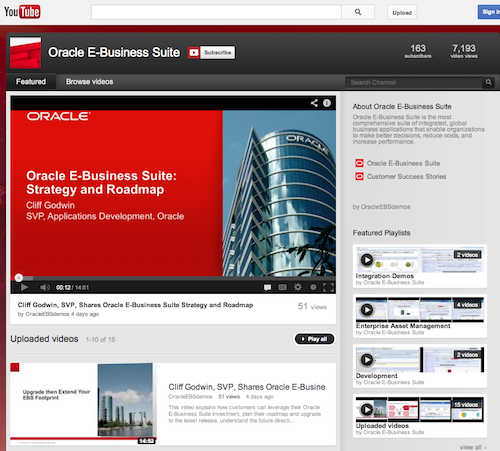Click the '1-10 of 15' uploaded videos count

click(x=100, y=339)
